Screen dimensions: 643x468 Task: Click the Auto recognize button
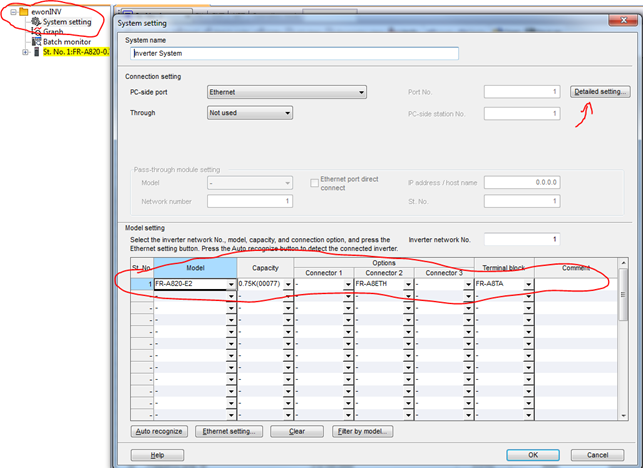159,431
